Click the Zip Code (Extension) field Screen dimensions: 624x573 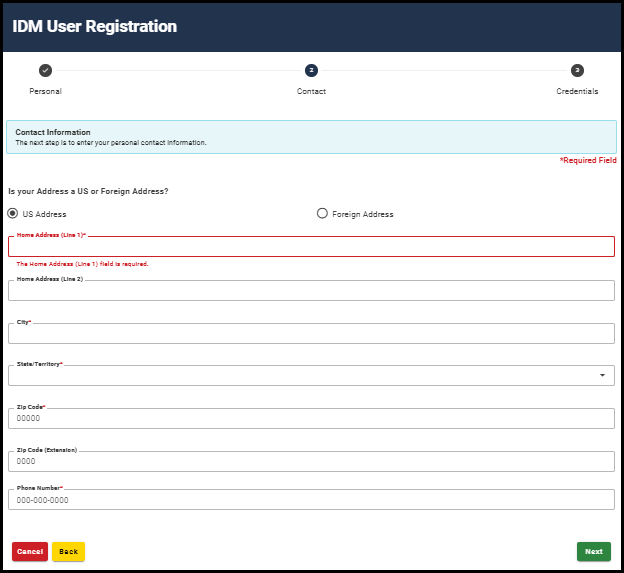click(311, 462)
